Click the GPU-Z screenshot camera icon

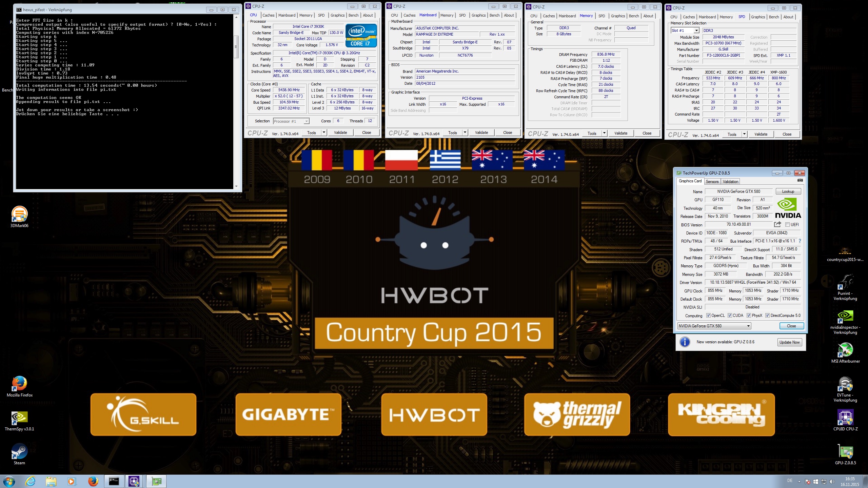800,180
